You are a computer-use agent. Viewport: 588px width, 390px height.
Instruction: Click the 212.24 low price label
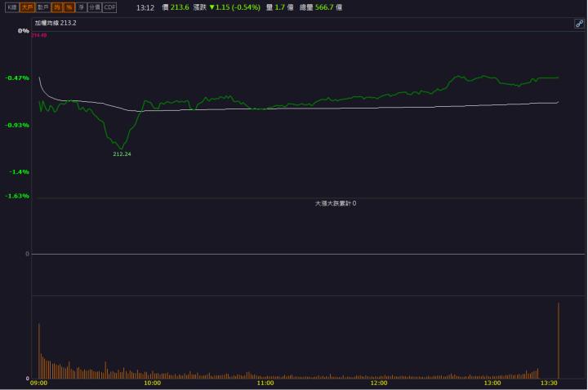pos(122,154)
